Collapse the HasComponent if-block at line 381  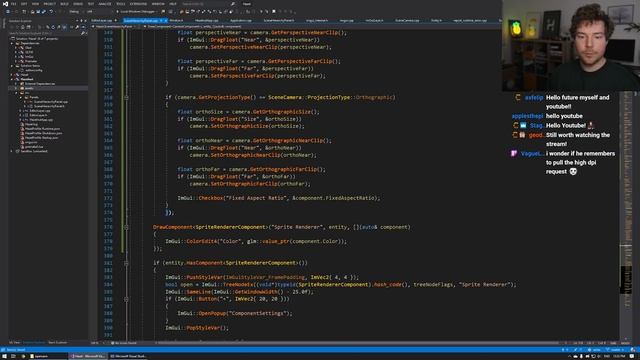(x=126, y=263)
